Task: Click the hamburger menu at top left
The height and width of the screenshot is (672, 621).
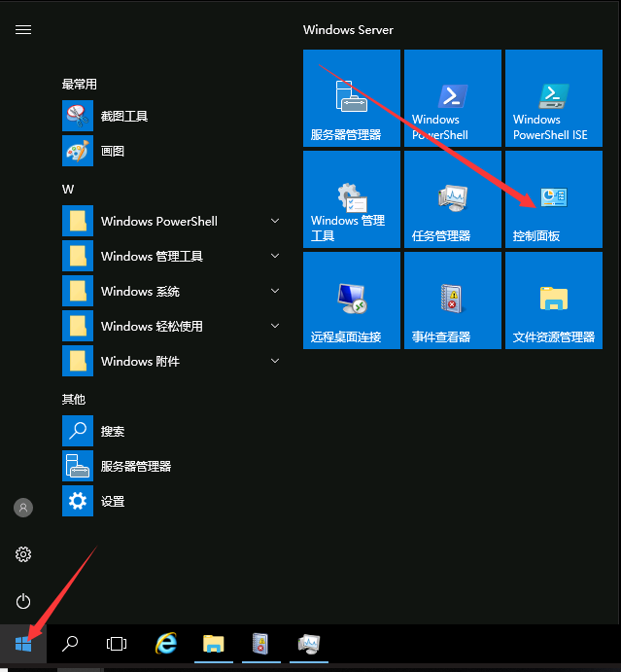Action: [x=23, y=29]
